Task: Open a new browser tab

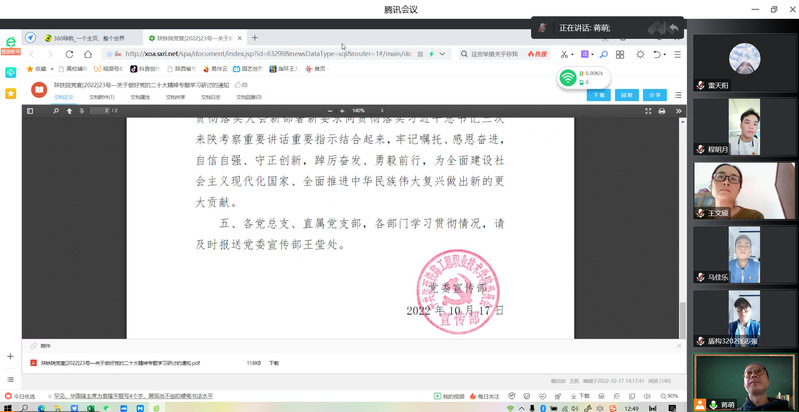Action: pos(255,37)
